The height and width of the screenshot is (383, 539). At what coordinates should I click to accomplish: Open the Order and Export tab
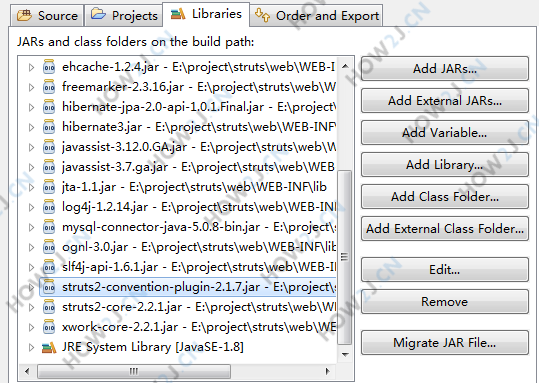pyautogui.click(x=316, y=15)
